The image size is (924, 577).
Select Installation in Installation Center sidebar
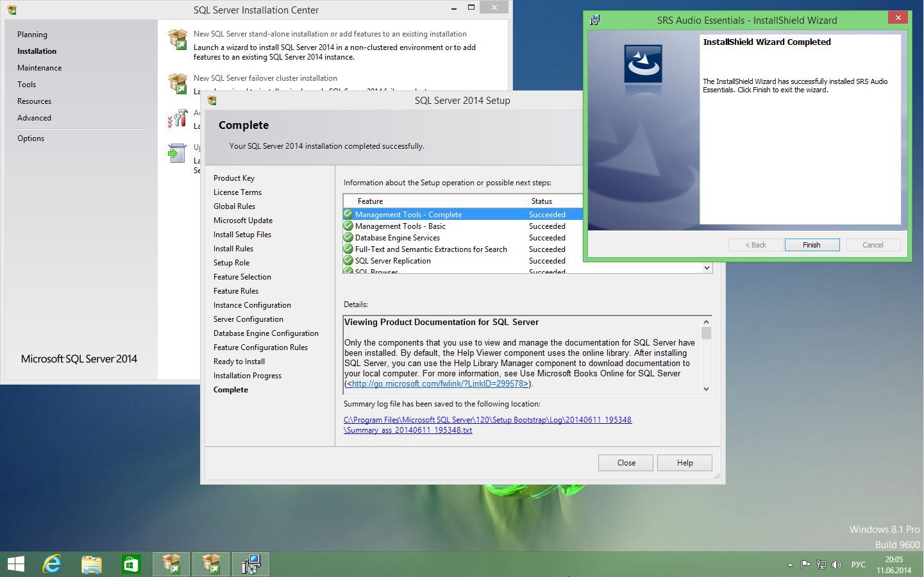coord(37,51)
